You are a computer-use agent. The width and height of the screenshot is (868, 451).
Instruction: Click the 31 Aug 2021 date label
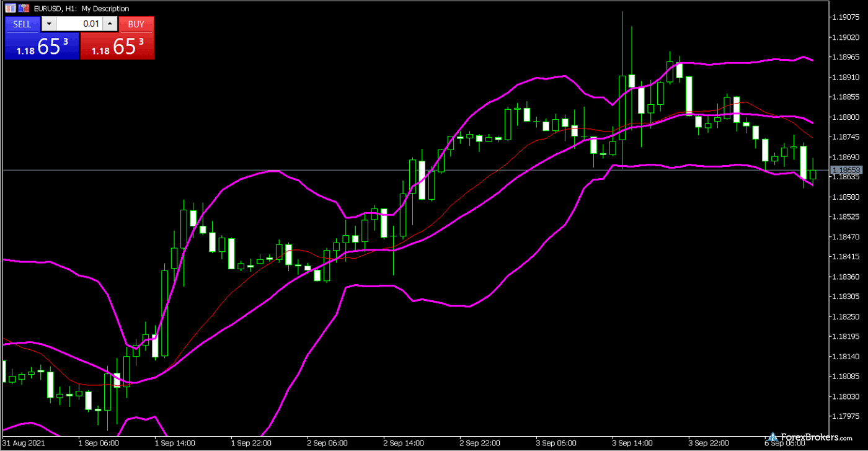[24, 444]
